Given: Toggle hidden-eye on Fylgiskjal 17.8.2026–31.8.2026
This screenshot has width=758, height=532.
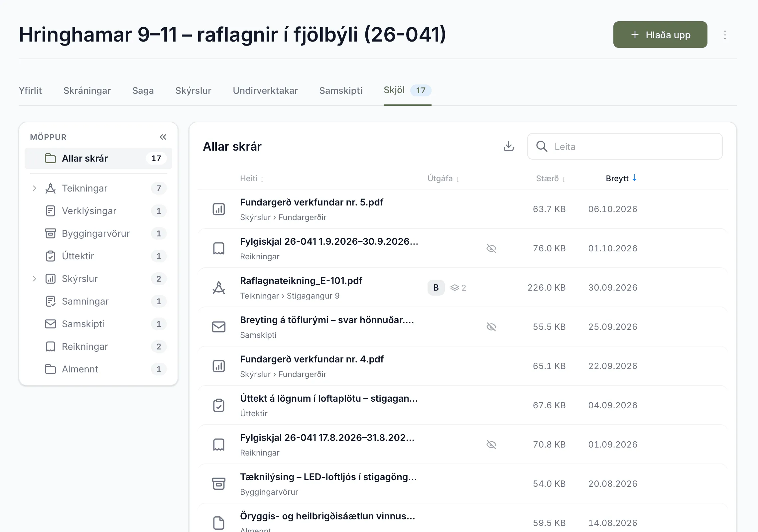Looking at the screenshot, I should [x=491, y=445].
